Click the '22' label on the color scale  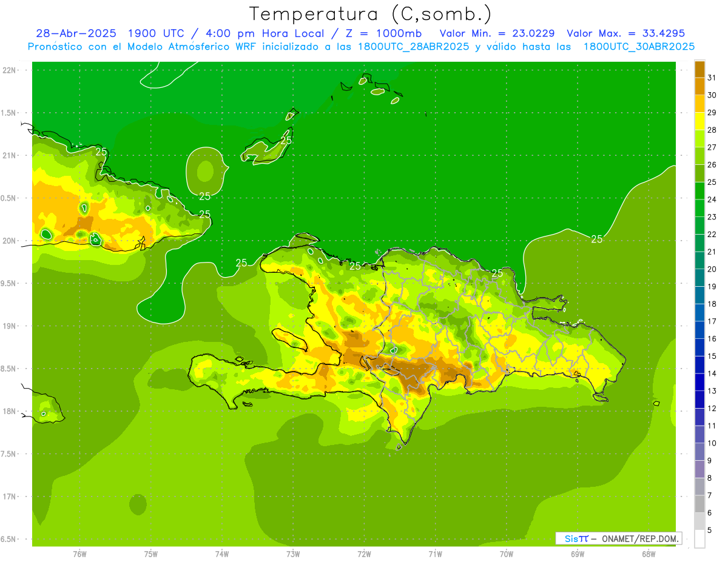pos(712,234)
